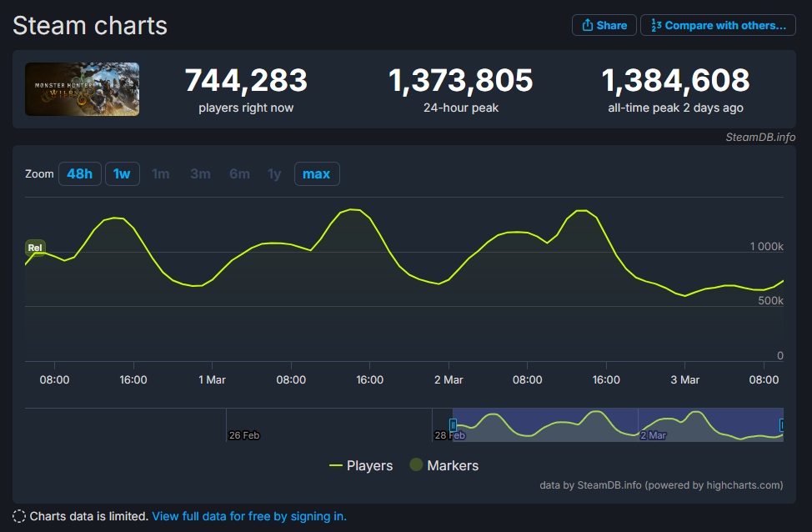Set chart zoom to 48h
Image resolution: width=812 pixels, height=532 pixels.
80,173
